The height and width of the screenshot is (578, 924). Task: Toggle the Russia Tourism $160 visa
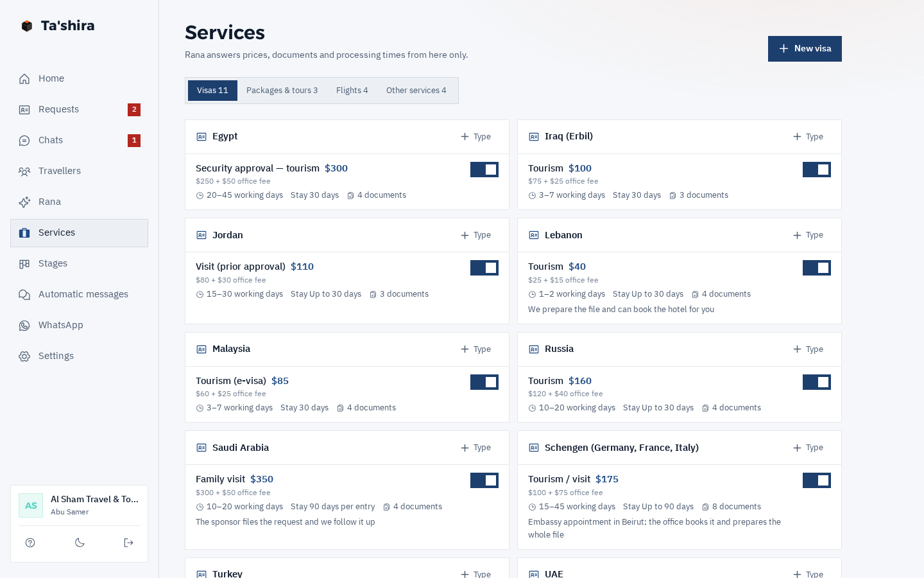(817, 382)
